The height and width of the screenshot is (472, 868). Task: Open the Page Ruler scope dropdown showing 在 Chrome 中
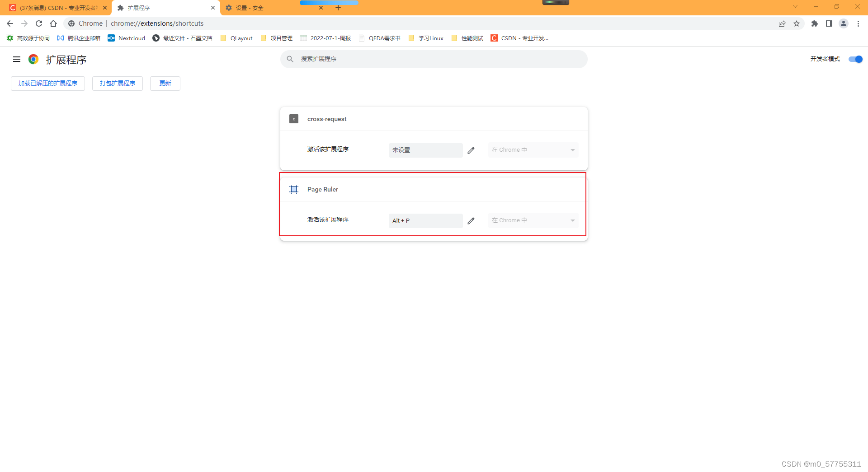[533, 220]
